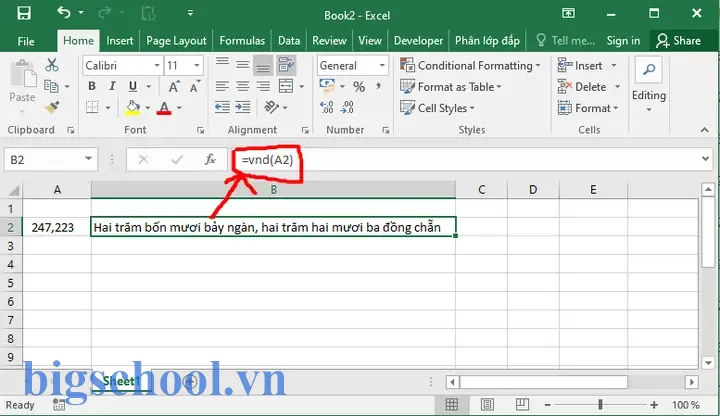Open the Editing group button
The height and width of the screenshot is (416, 720).
648,85
